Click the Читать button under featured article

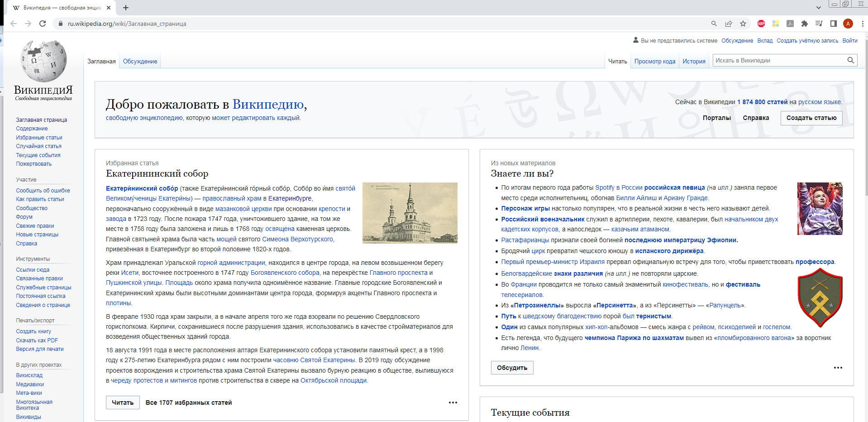123,403
